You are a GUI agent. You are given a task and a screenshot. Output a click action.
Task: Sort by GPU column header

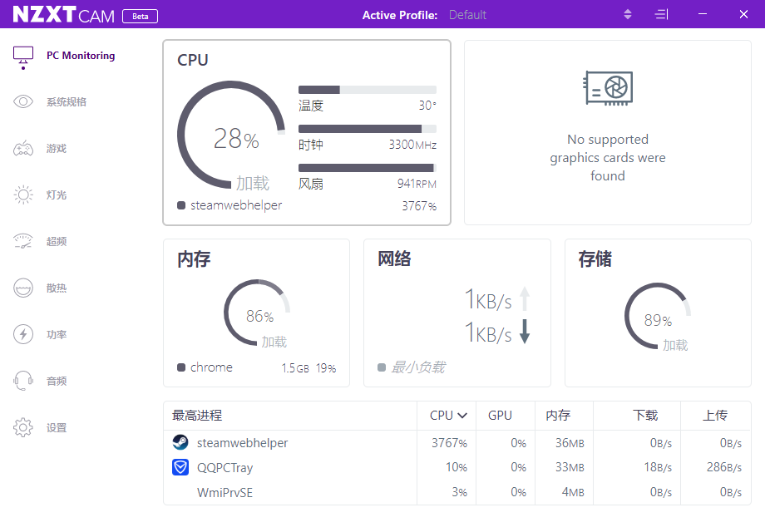[x=500, y=416]
